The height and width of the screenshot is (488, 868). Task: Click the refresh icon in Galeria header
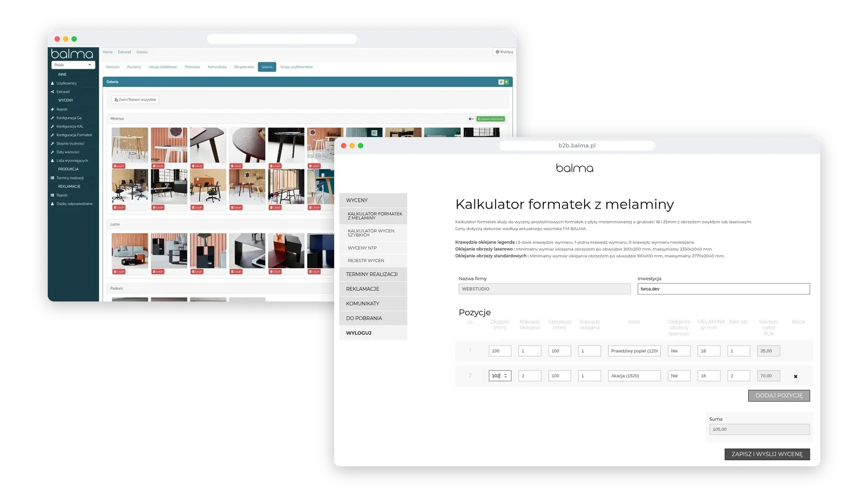coord(501,82)
